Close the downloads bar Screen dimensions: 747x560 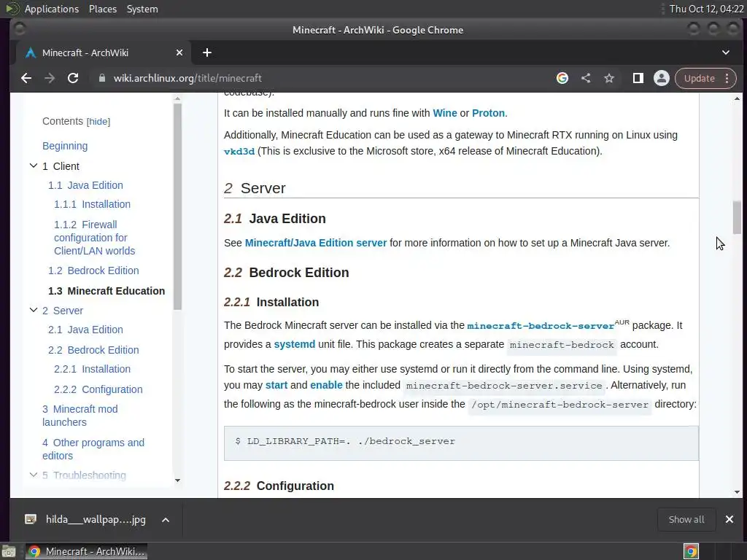[x=729, y=519]
